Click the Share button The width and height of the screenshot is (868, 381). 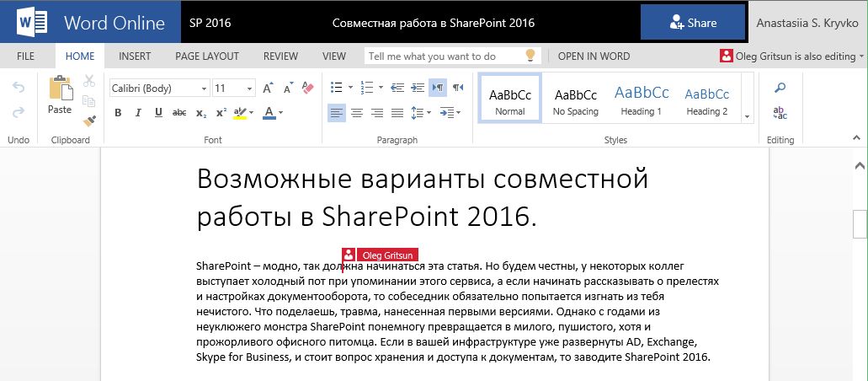tap(693, 23)
